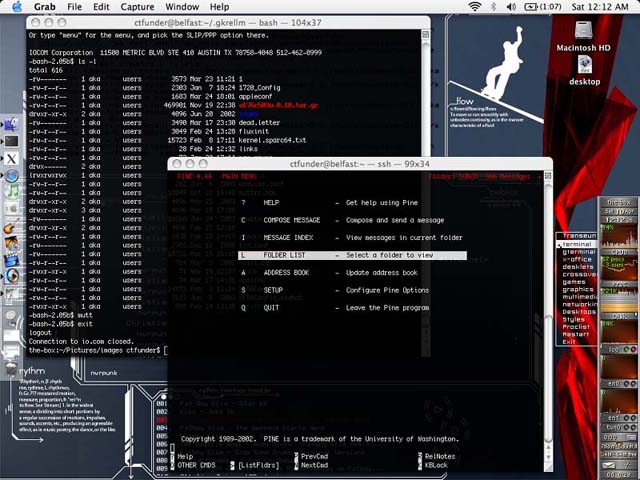The height and width of the screenshot is (480, 640).
Task: Click 'links' filename in bash listing
Action: 248,149
